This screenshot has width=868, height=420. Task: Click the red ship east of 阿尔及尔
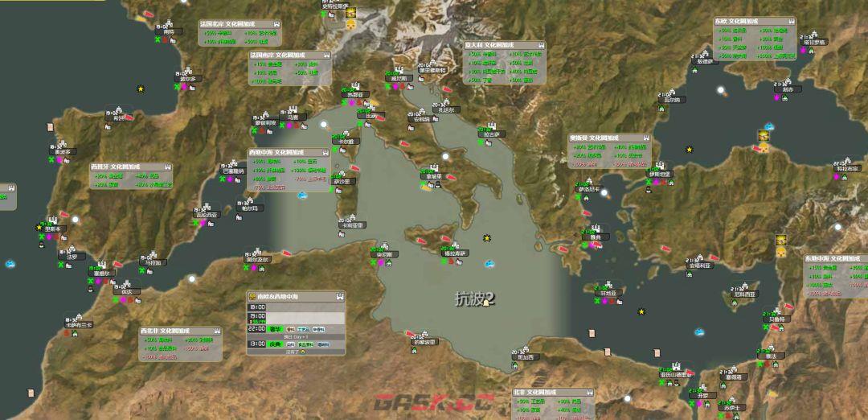click(286, 253)
